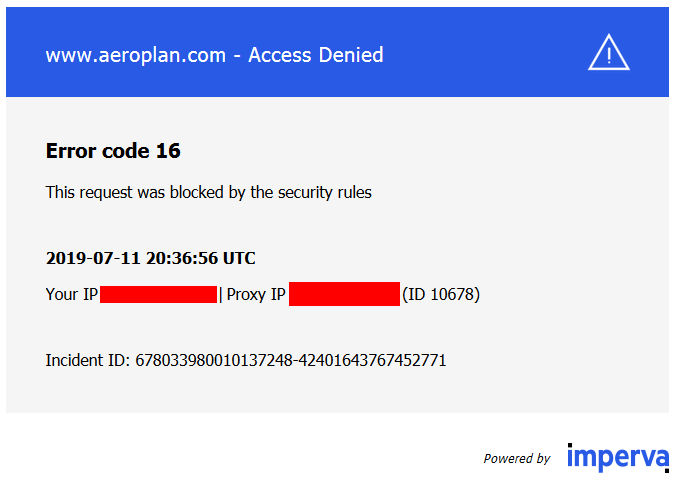This screenshot has width=680, height=481.
Task: Click "www.aeroplan.com" in the header bar
Action: pyautogui.click(x=135, y=55)
